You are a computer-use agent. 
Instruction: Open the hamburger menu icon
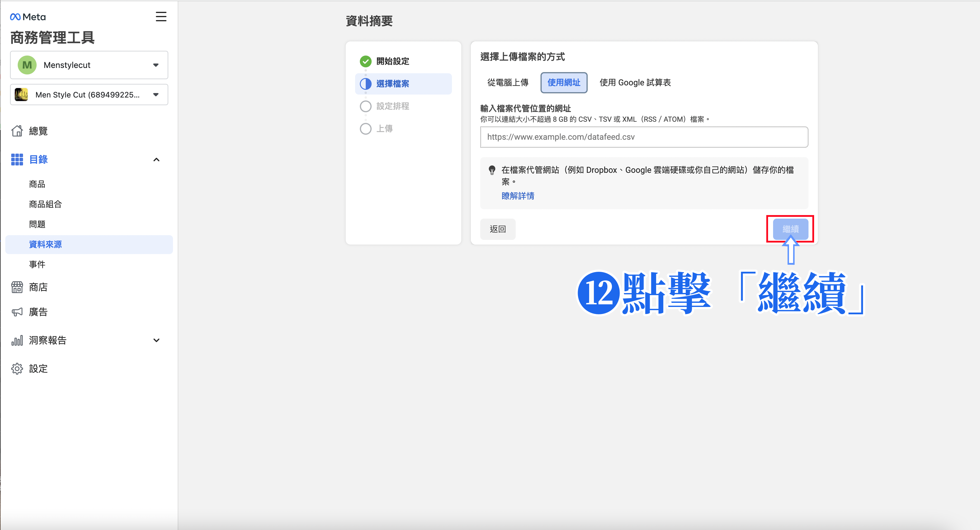tap(161, 16)
